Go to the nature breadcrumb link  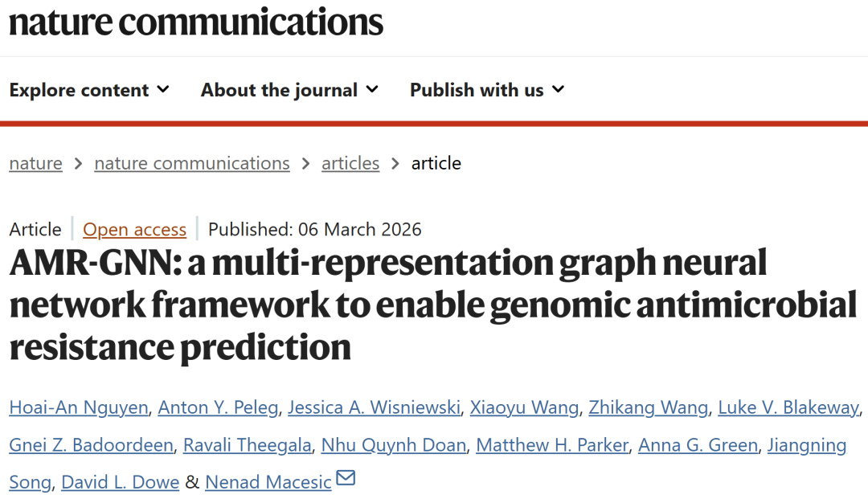point(35,163)
